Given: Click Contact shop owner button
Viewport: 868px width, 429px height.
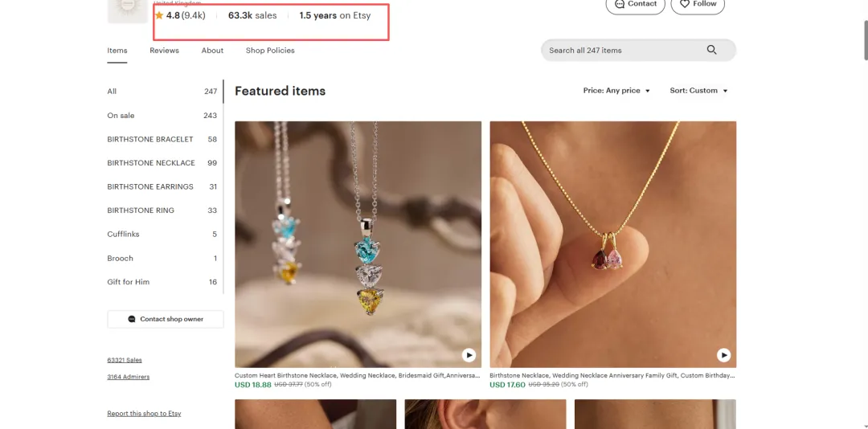Looking at the screenshot, I should (166, 319).
